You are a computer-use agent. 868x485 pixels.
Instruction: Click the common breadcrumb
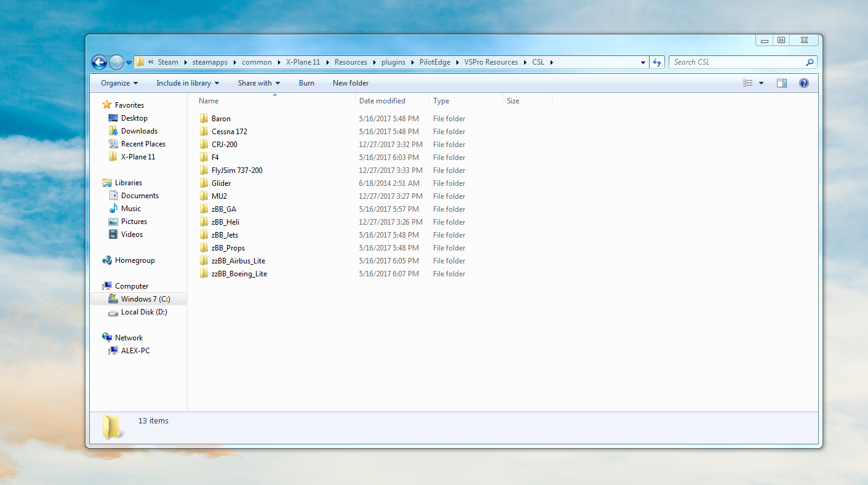[x=257, y=62]
